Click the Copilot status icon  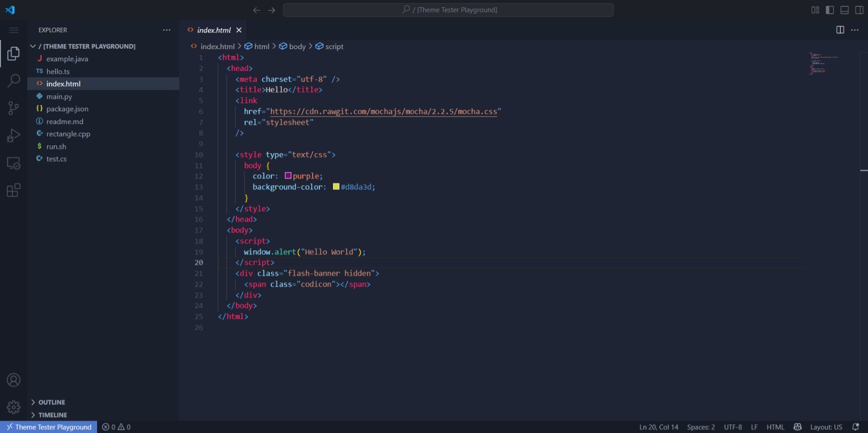click(798, 427)
